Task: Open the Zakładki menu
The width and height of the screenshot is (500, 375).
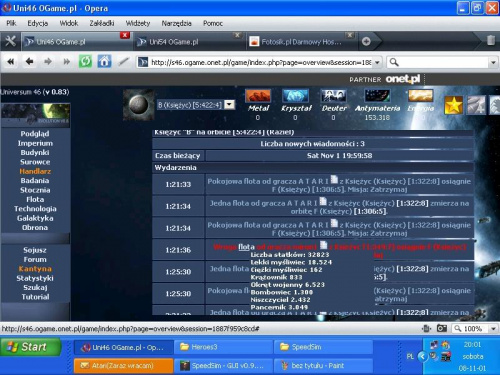Action: (102, 23)
